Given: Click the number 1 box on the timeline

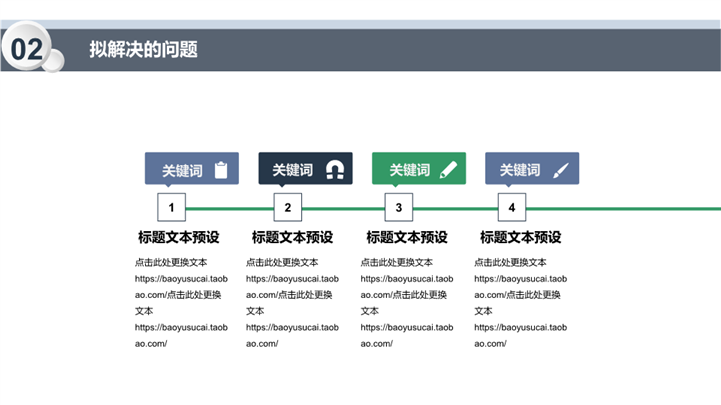Looking at the screenshot, I should point(172,208).
